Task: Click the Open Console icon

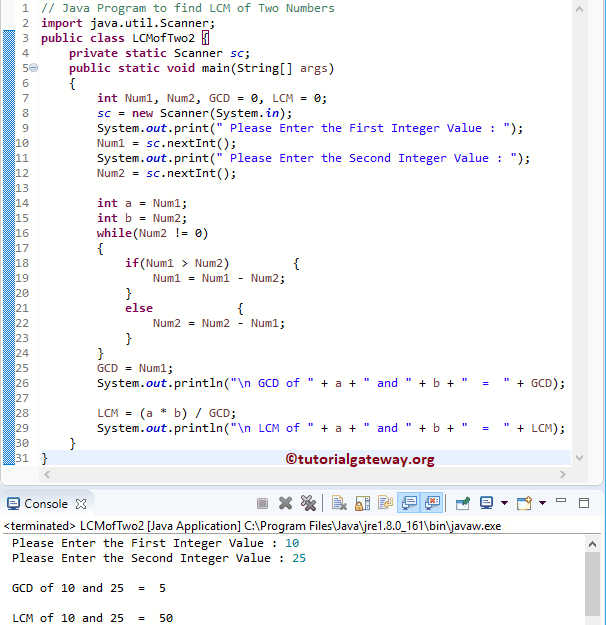Action: (525, 503)
